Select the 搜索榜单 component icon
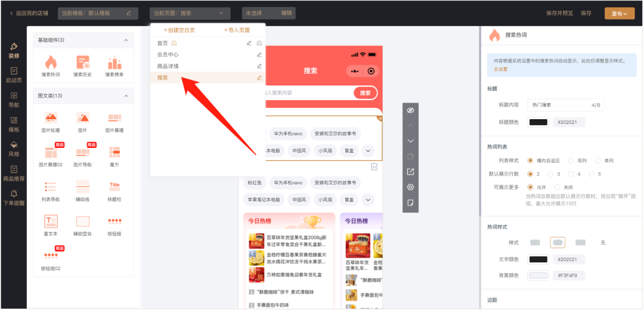 coord(114,63)
